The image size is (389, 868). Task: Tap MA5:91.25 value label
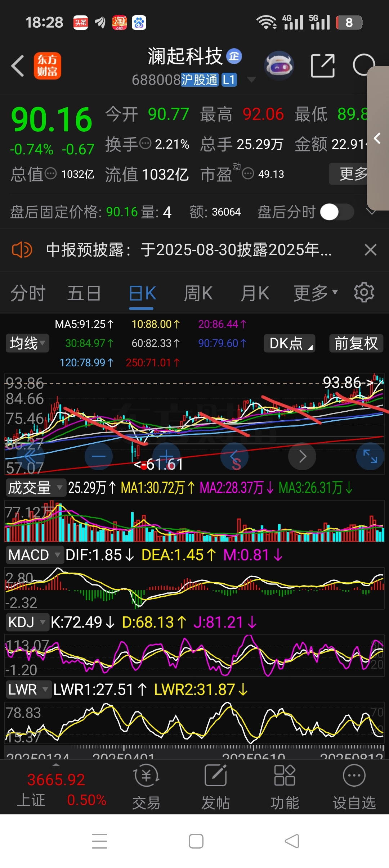pyautogui.click(x=84, y=324)
